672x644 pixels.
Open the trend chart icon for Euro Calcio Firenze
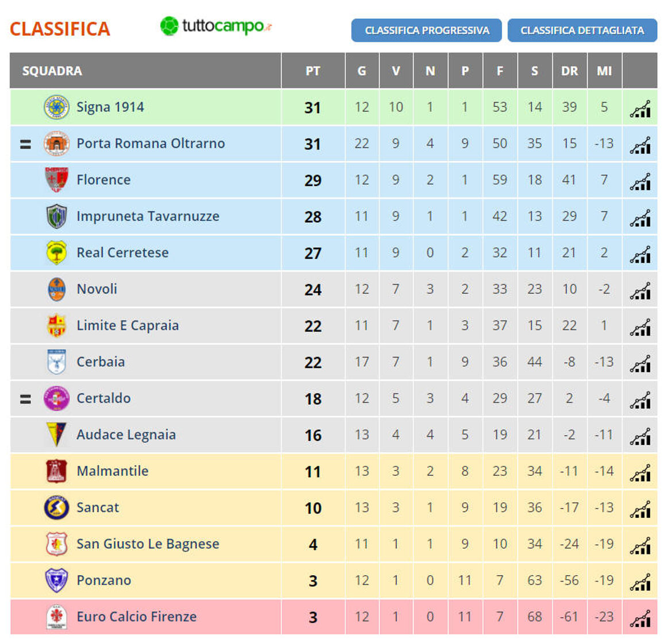pos(640,618)
